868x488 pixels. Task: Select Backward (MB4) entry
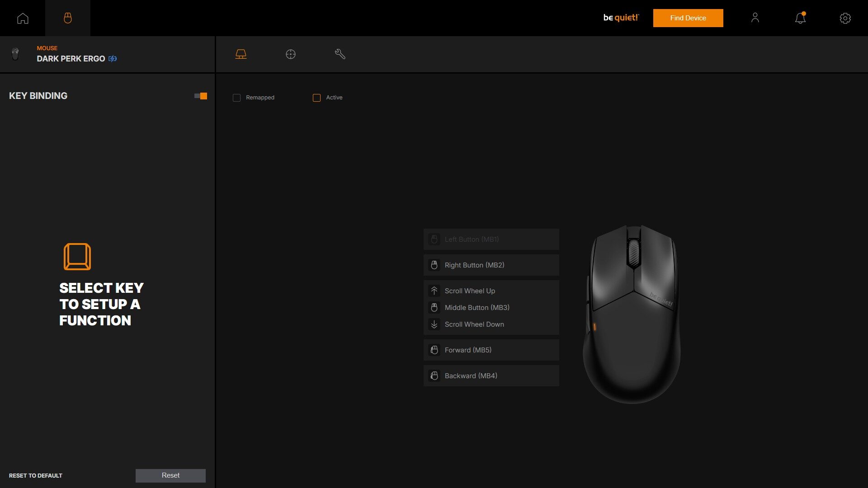pos(491,376)
